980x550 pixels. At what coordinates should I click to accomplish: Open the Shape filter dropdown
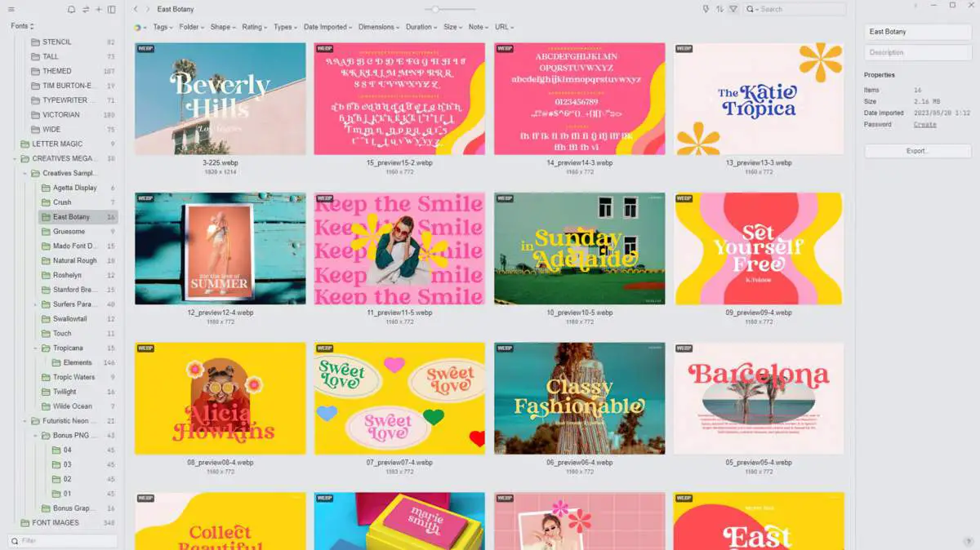tap(224, 27)
